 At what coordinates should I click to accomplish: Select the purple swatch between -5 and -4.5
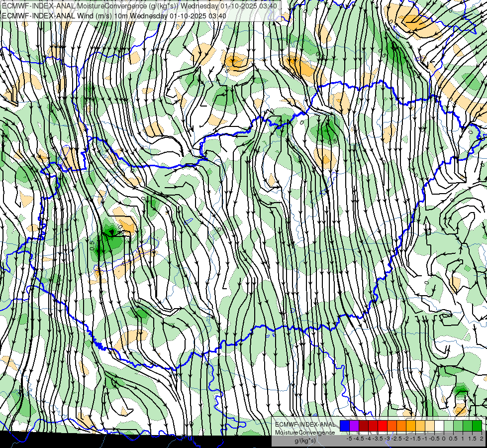pos(354,426)
